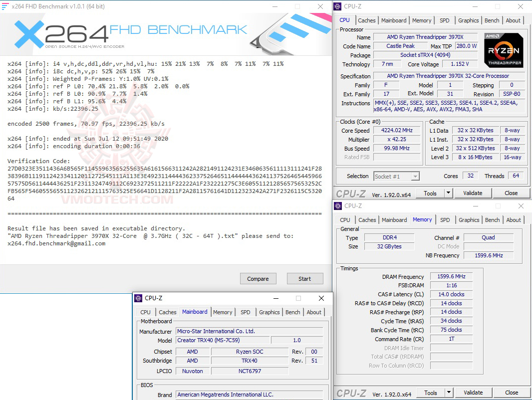The image size is (532, 400).
Task: Click the encoded 2500 frames result line
Action: pos(86,124)
